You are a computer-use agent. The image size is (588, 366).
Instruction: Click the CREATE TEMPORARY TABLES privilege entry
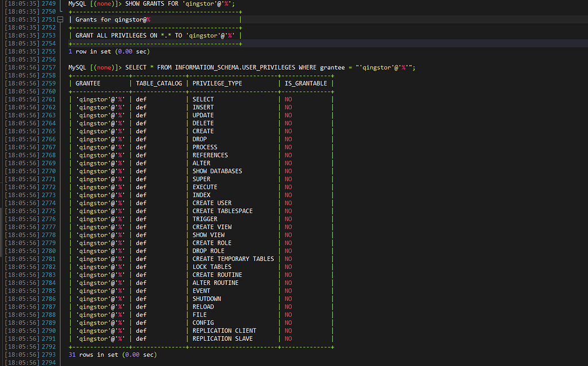click(233, 259)
